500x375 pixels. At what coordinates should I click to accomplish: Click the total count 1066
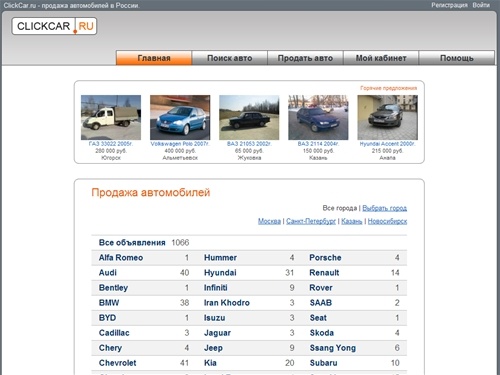tap(180, 243)
